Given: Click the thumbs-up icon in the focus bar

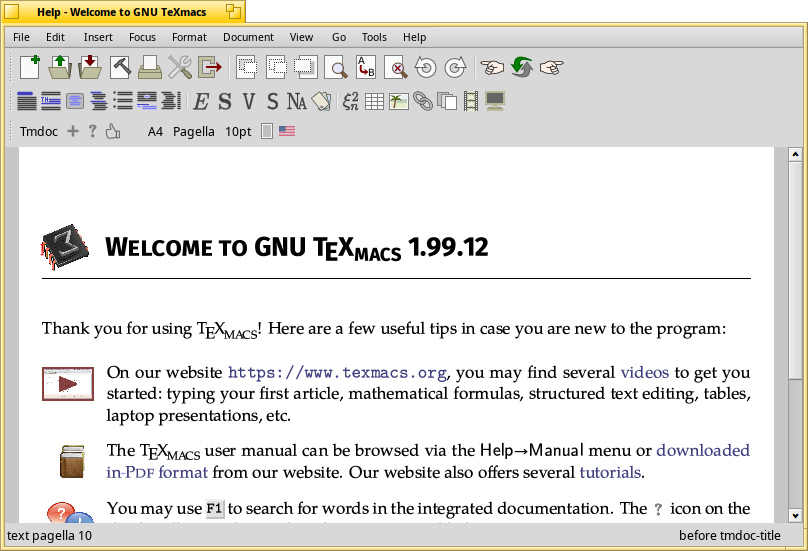Looking at the screenshot, I should pos(113,131).
